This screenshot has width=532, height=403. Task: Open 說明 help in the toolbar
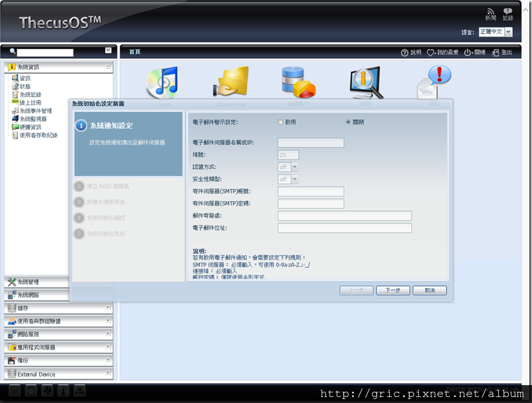click(x=411, y=52)
